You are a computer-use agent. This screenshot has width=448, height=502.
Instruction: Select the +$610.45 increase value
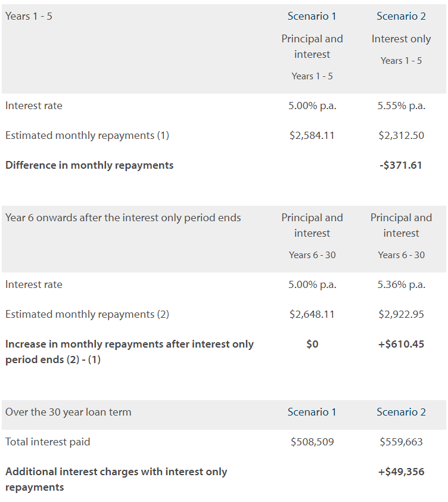402,344
